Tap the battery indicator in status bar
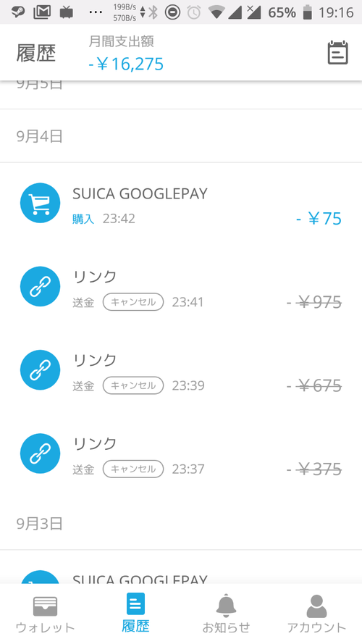 (x=307, y=12)
